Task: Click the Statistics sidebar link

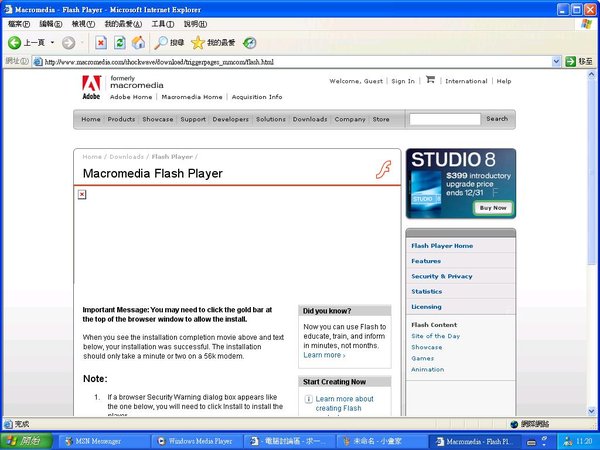Action: 426,292
